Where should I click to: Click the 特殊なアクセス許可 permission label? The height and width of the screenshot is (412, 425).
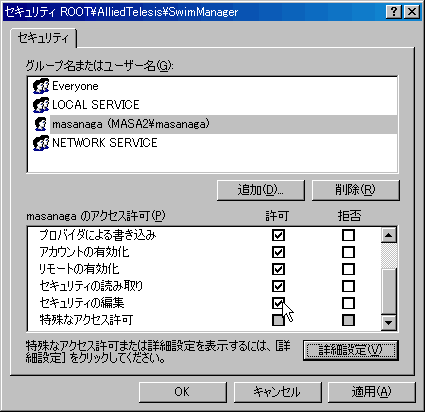(86, 320)
